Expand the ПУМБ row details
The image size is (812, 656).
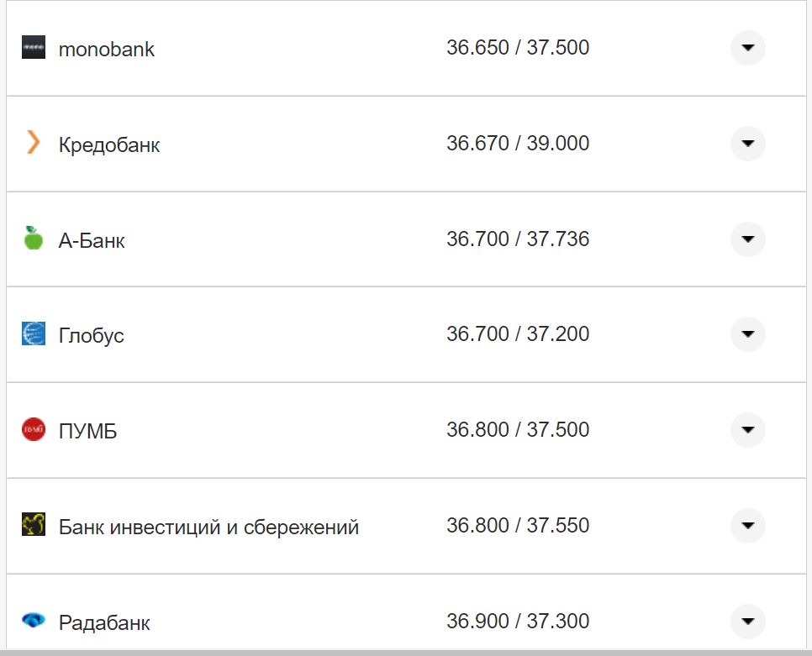(747, 429)
